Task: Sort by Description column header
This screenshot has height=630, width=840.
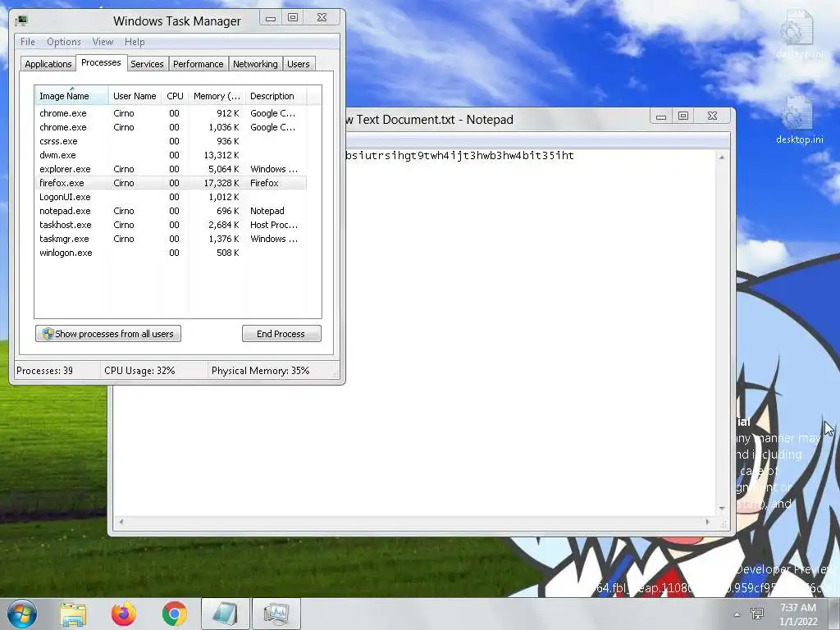Action: click(276, 96)
